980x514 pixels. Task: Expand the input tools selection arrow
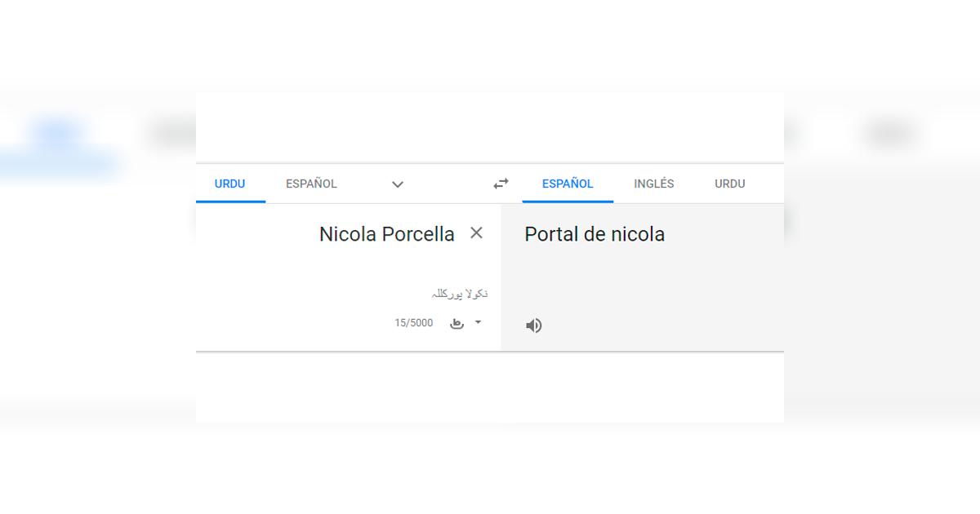tap(478, 323)
